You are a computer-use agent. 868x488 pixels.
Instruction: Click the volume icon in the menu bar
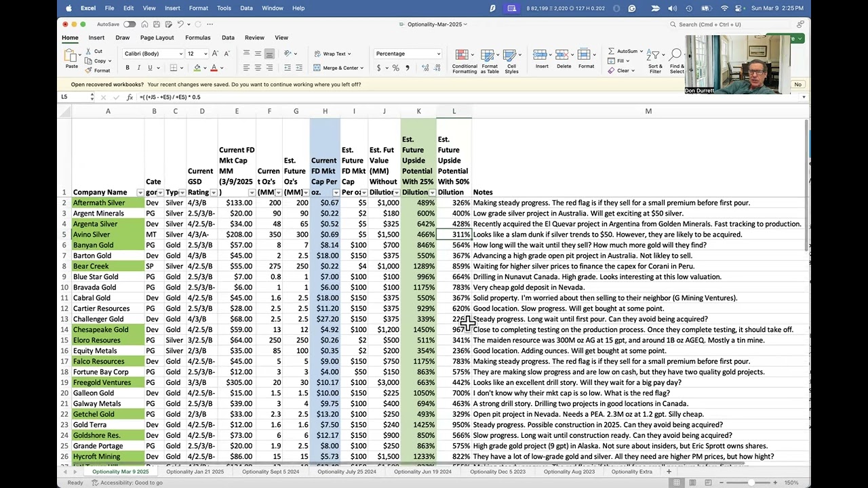click(x=672, y=8)
